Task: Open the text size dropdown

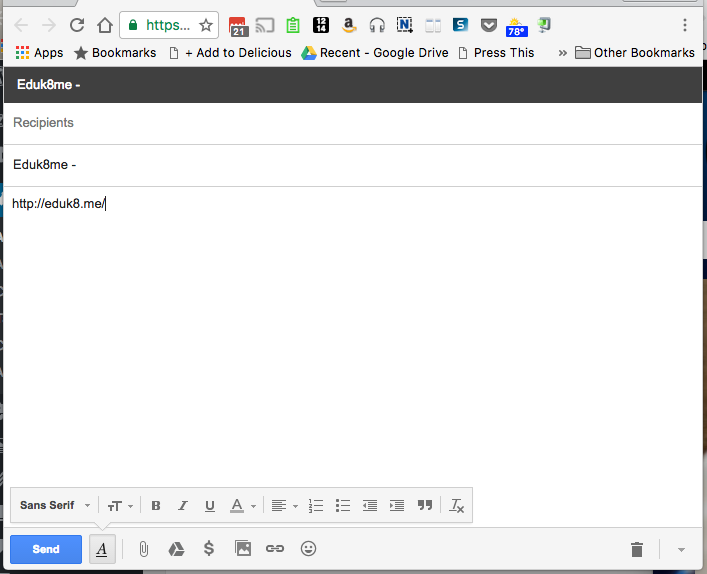Action: [120, 506]
